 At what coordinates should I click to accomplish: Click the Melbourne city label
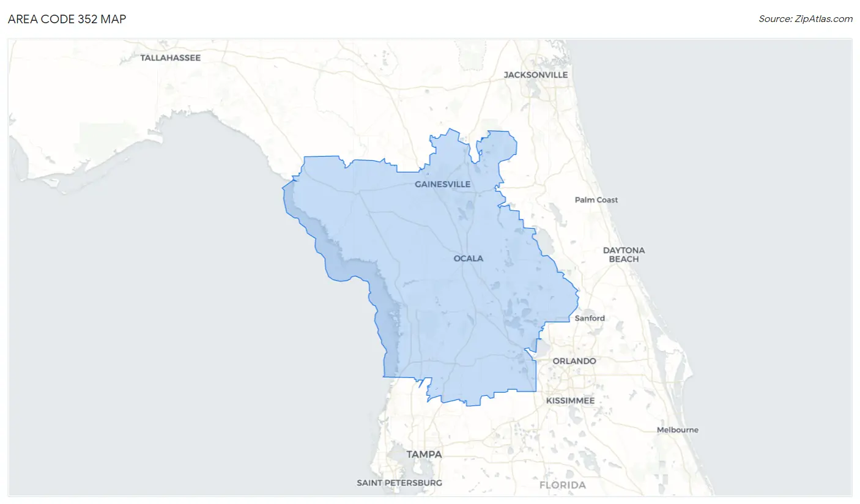tap(677, 430)
